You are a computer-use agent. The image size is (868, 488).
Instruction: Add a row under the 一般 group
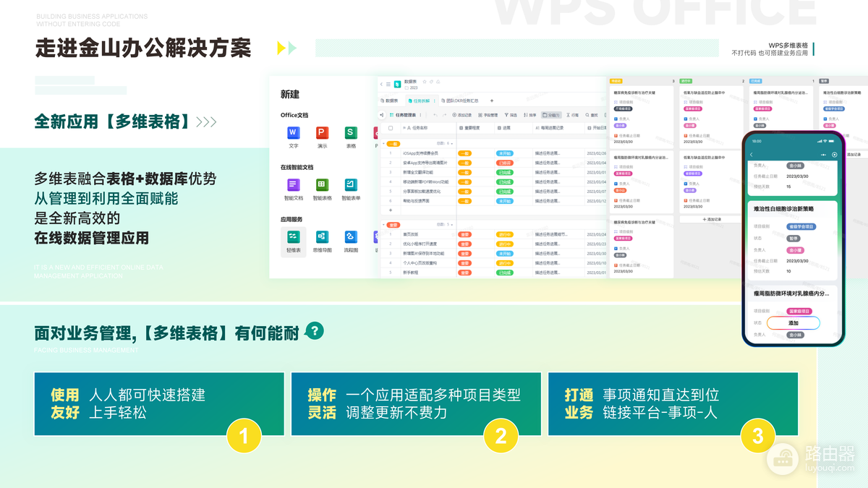pos(391,210)
